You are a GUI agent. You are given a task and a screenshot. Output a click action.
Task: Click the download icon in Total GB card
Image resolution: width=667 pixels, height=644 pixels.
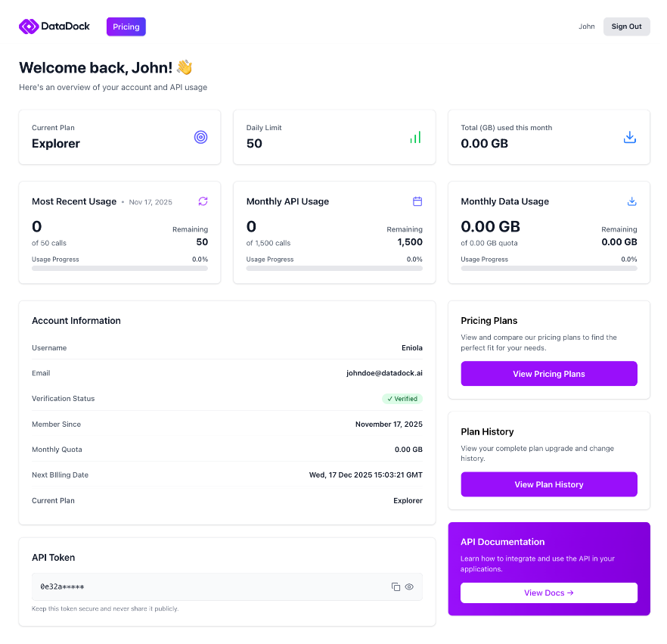tap(629, 137)
